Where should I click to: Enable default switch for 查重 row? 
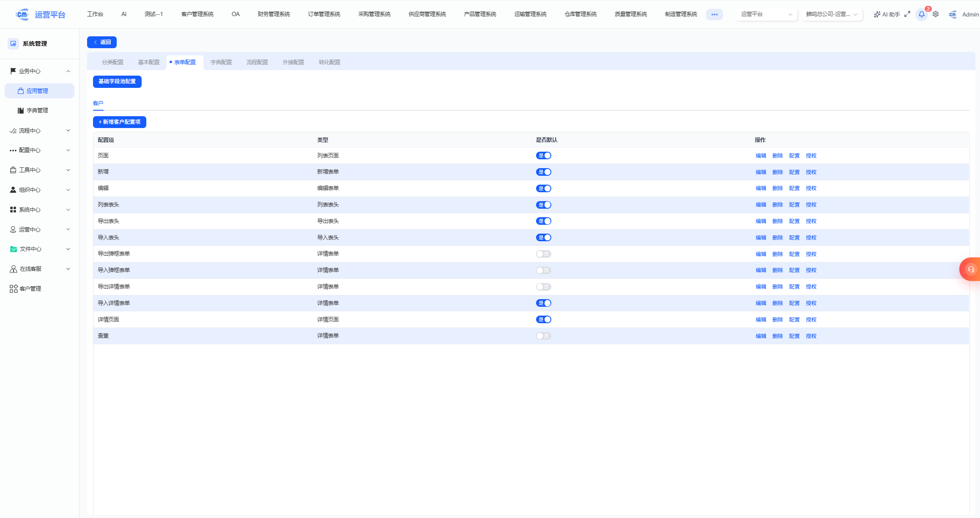(544, 336)
